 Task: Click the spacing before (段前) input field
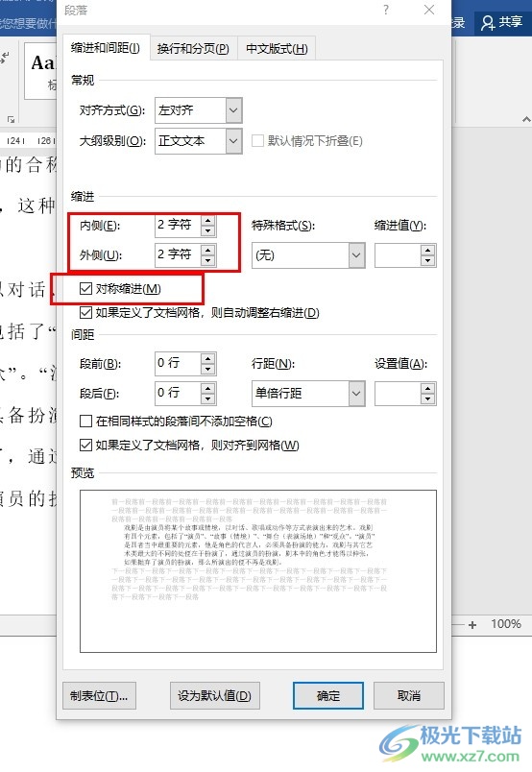click(178, 364)
